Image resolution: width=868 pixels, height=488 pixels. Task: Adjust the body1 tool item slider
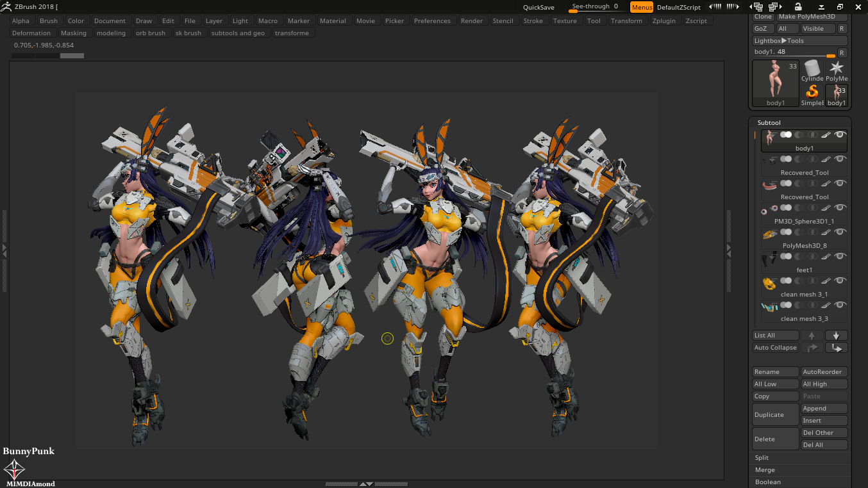point(794,53)
